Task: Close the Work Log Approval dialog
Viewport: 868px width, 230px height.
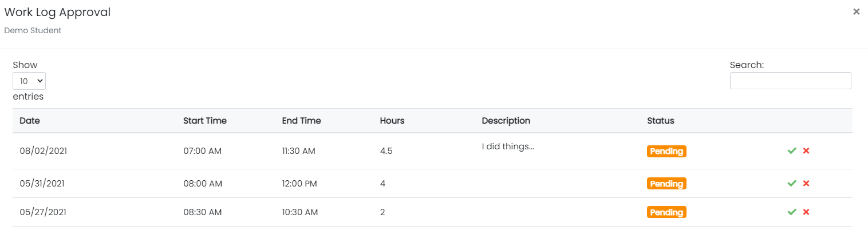Action: [x=856, y=11]
